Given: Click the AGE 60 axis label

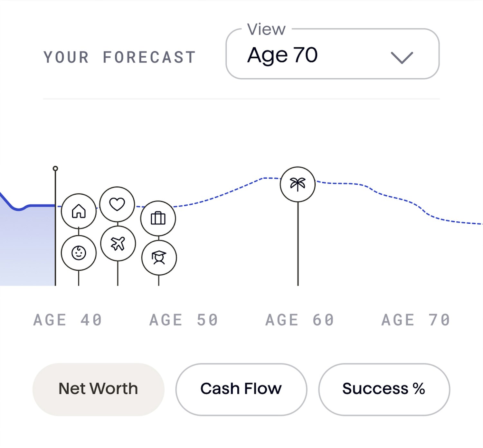Looking at the screenshot, I should point(299,320).
